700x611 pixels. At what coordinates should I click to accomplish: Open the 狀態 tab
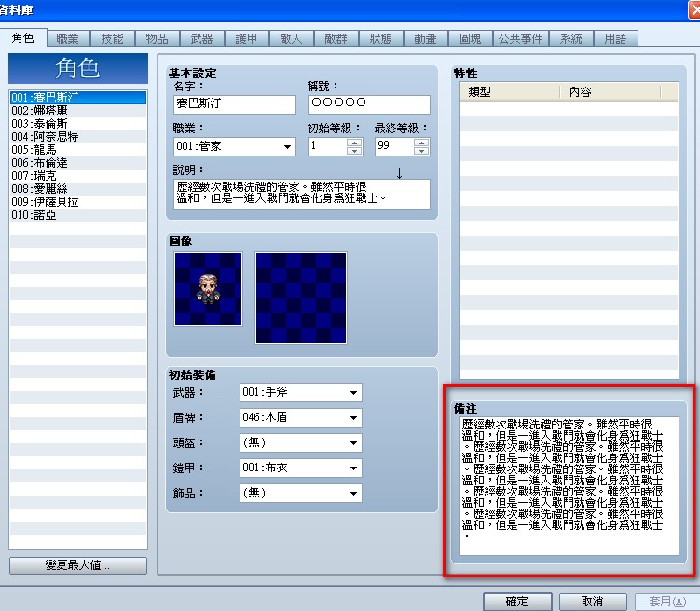coord(381,39)
